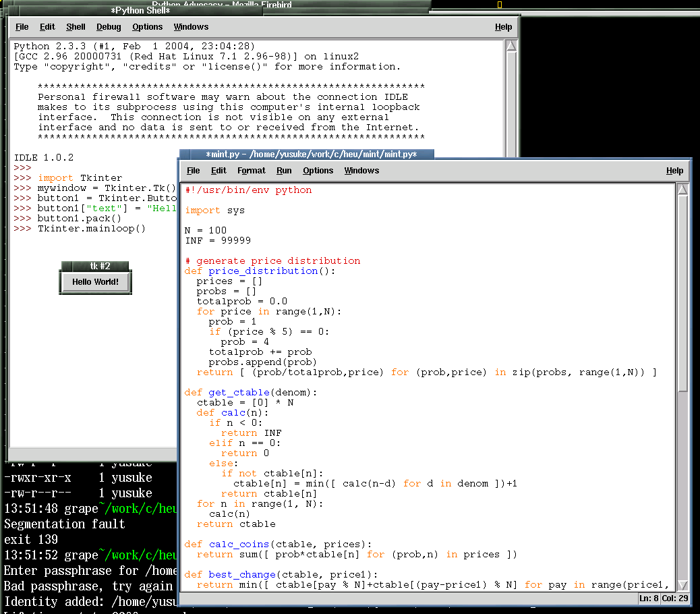Screen dimensions: 700x614
Task: Open Options menu in Python Shell window
Action: [x=147, y=27]
